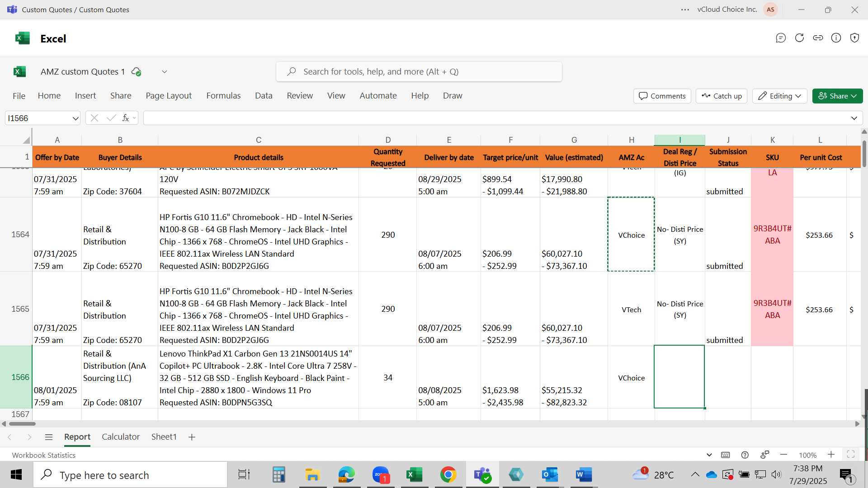
Task: Open the Formulas ribbon tab
Action: coord(223,96)
